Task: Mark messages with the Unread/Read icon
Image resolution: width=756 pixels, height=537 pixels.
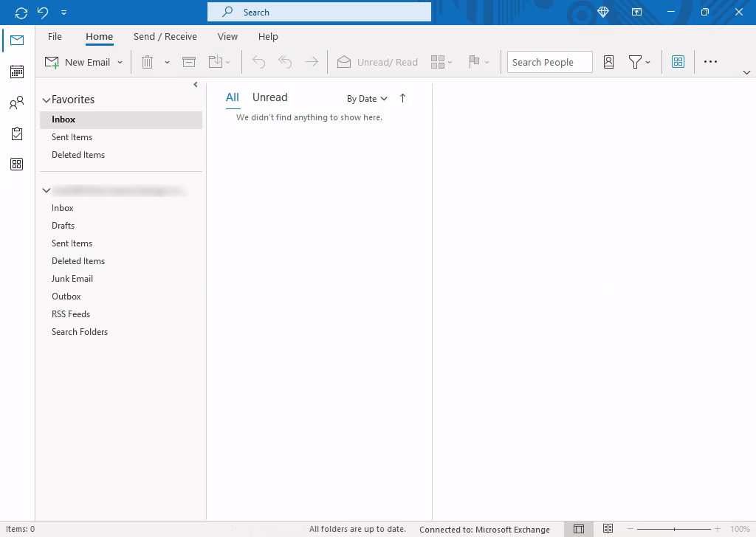Action: pyautogui.click(x=377, y=62)
